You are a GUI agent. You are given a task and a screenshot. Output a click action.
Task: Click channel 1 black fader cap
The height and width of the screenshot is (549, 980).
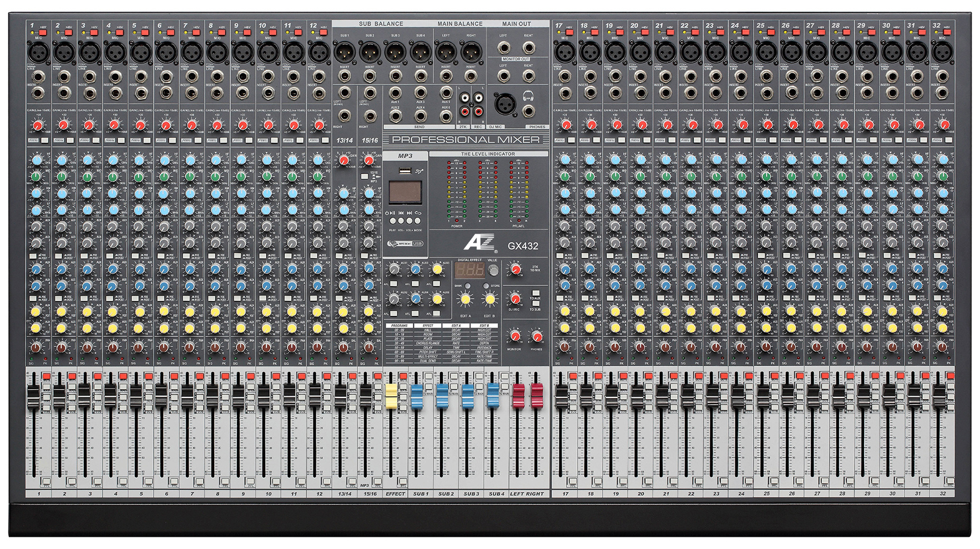click(34, 399)
